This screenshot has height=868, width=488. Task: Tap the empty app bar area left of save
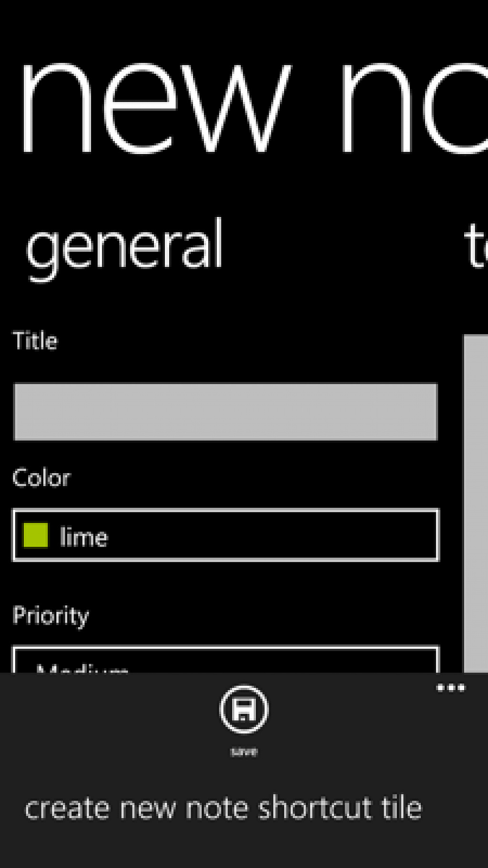coord(105,715)
